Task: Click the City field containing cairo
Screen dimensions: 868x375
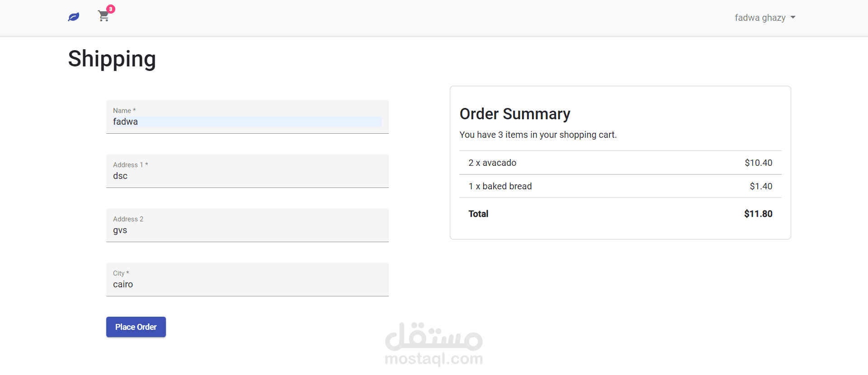Action: [247, 284]
